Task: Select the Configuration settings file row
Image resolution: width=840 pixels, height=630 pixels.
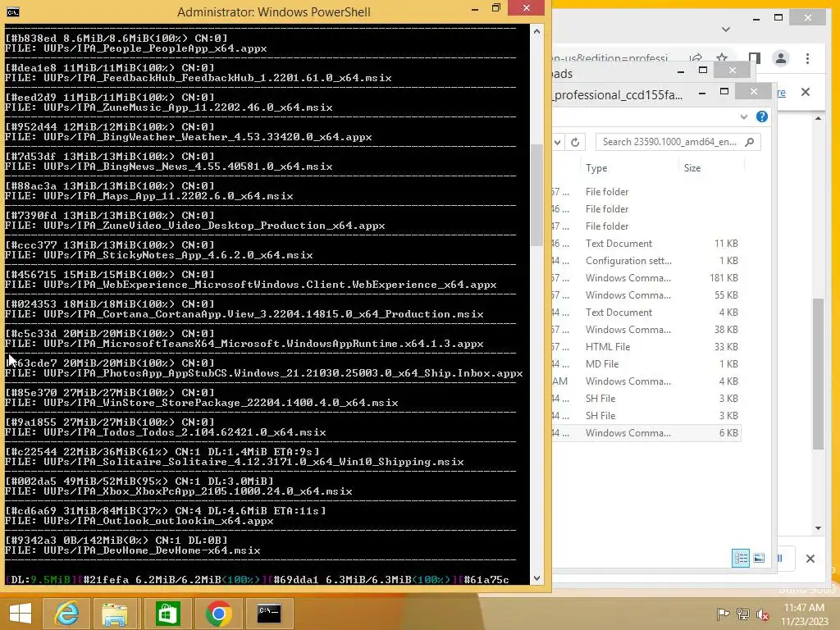Action: (646, 260)
